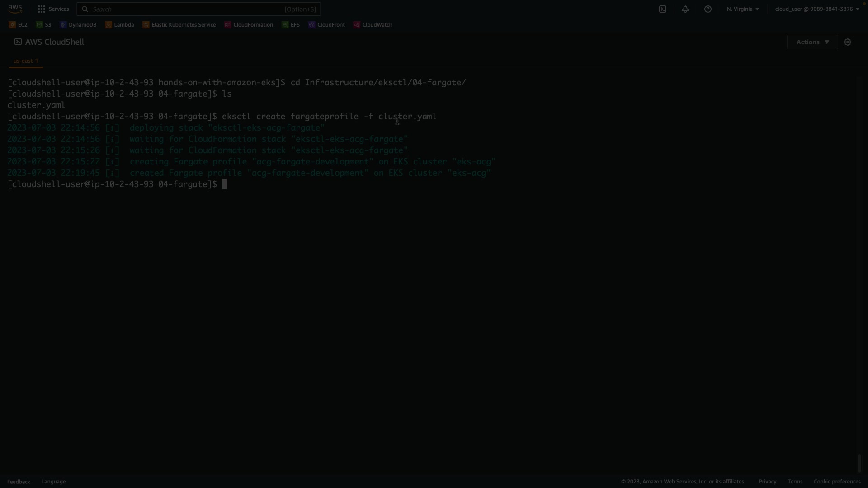
Task: Open the Lambda bookmark
Action: (x=120, y=25)
